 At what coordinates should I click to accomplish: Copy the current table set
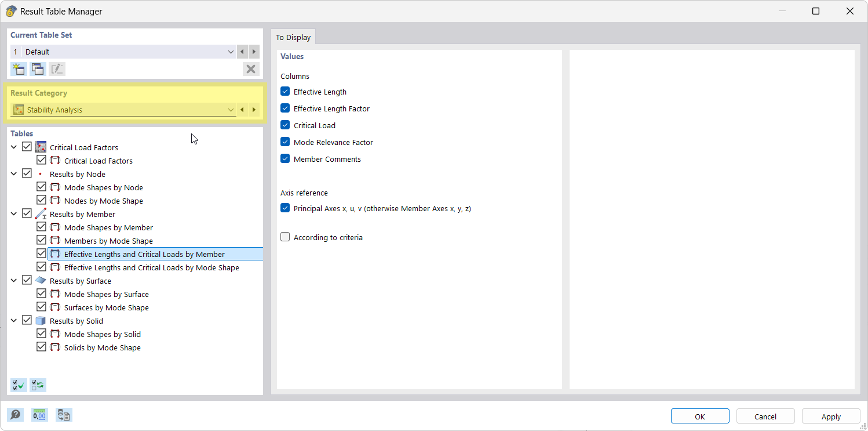pyautogui.click(x=37, y=68)
